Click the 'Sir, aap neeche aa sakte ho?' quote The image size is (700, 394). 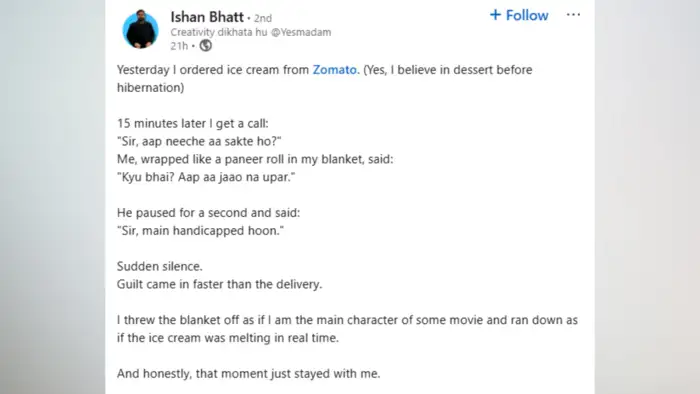(x=199, y=141)
